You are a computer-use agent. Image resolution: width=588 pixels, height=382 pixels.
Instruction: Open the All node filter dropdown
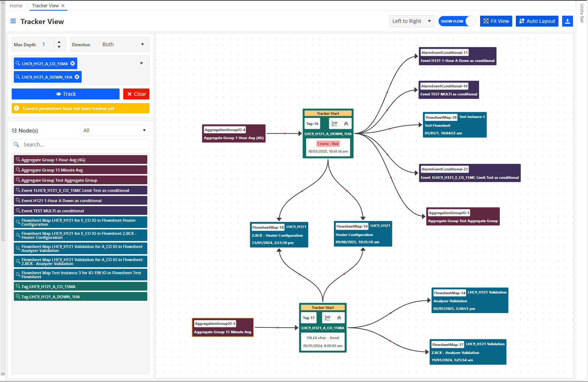click(x=114, y=130)
